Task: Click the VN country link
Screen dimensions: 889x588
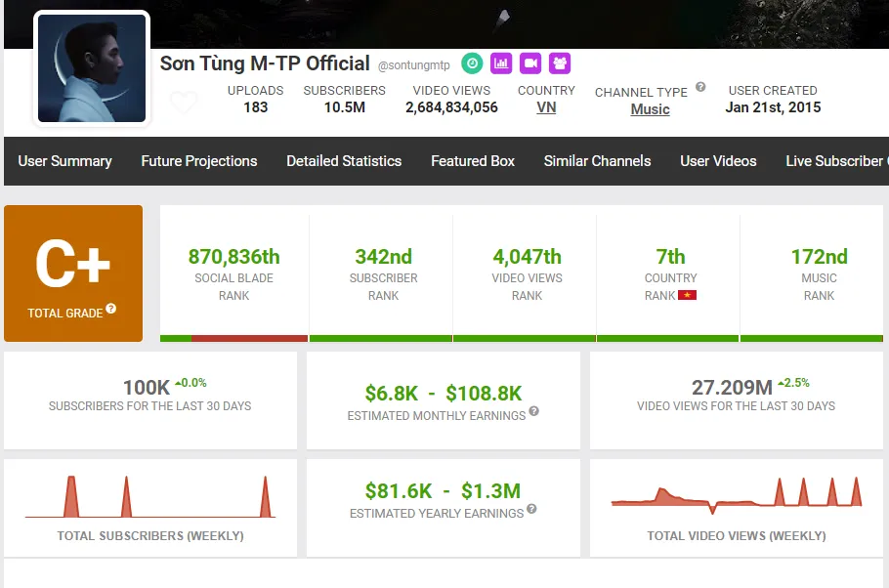Action: click(x=546, y=107)
